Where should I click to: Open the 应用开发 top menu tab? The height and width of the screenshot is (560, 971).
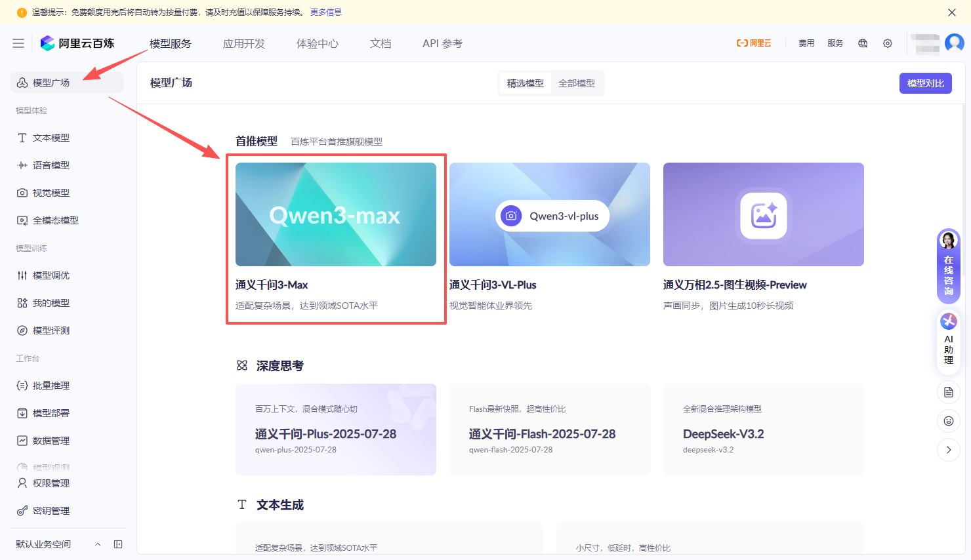tap(244, 43)
